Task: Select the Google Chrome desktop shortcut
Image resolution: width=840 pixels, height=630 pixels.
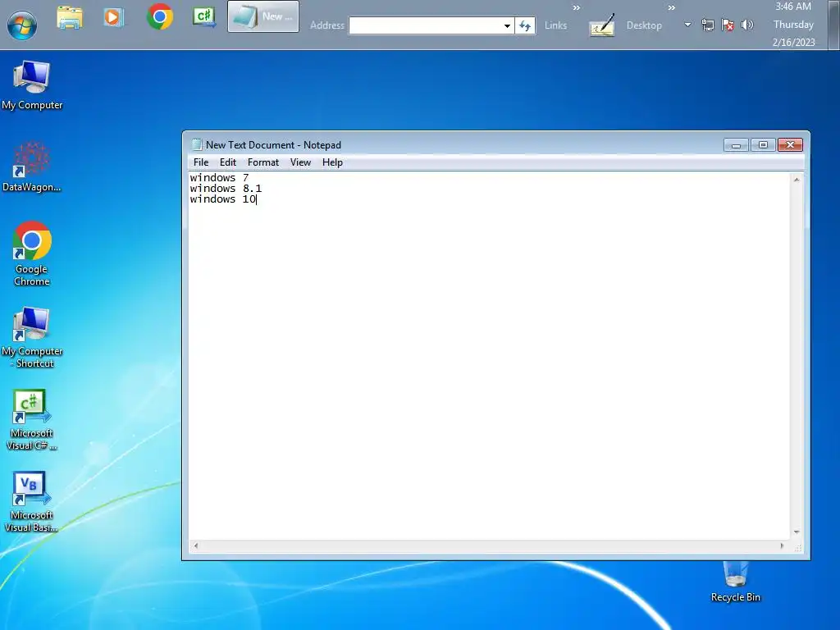Action: pyautogui.click(x=32, y=253)
